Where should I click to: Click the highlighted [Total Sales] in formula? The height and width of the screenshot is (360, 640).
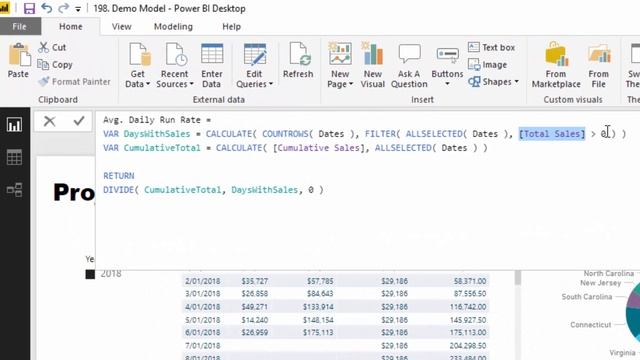552,134
